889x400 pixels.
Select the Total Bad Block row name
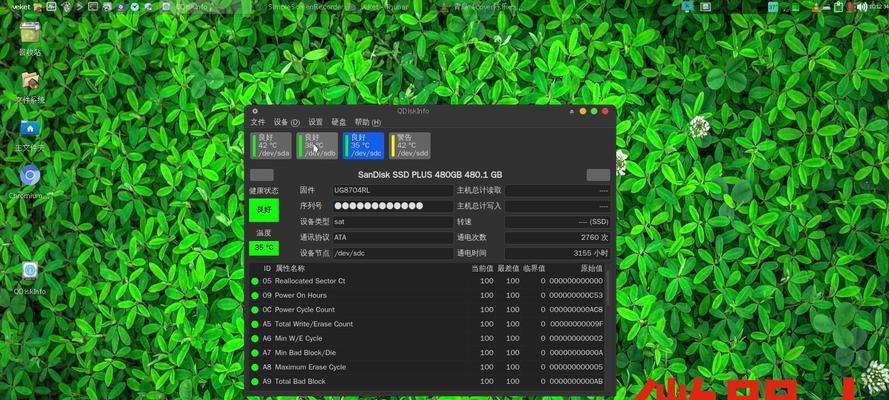click(300, 382)
